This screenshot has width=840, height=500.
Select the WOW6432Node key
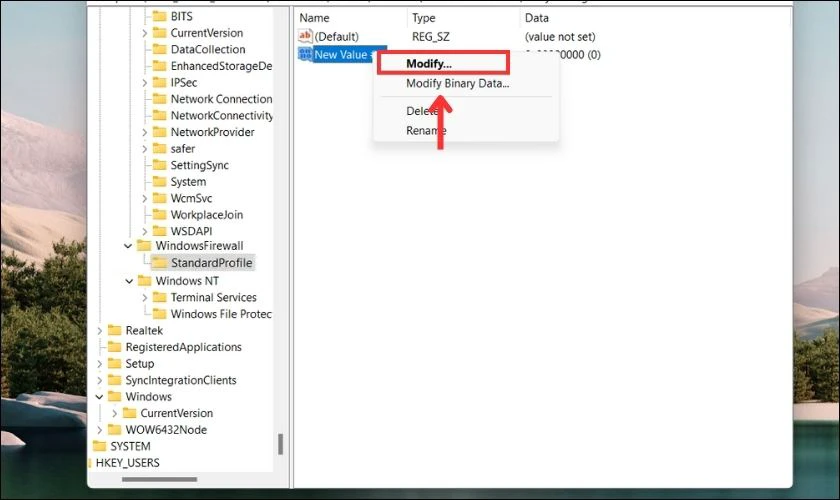click(x=166, y=430)
